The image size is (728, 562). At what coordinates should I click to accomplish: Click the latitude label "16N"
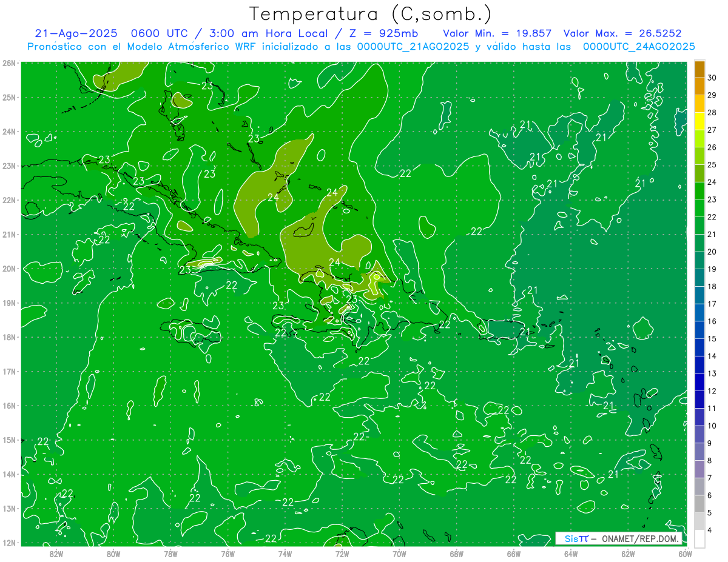[9, 406]
